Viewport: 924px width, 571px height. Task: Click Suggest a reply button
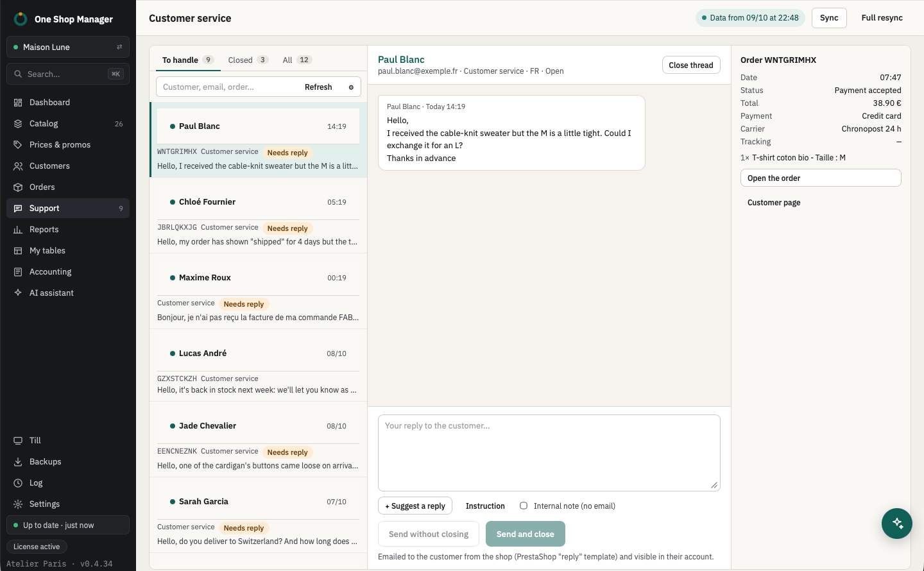(x=415, y=506)
